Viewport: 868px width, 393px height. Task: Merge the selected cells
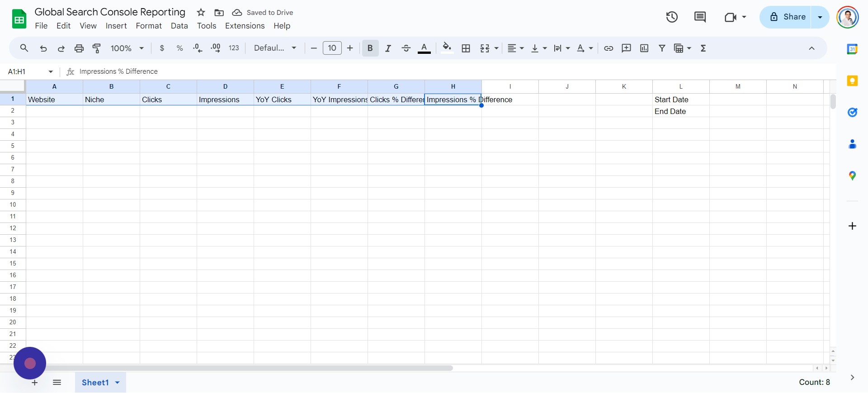click(x=485, y=48)
